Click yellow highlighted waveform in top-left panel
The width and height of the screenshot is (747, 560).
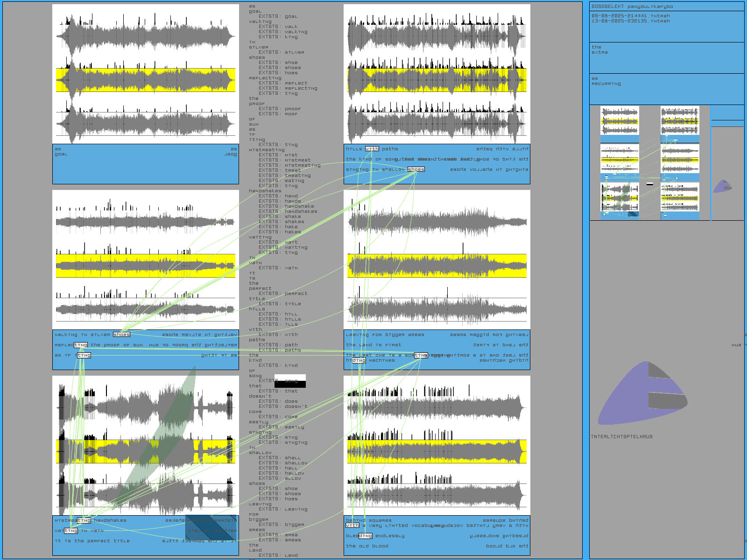click(x=146, y=80)
